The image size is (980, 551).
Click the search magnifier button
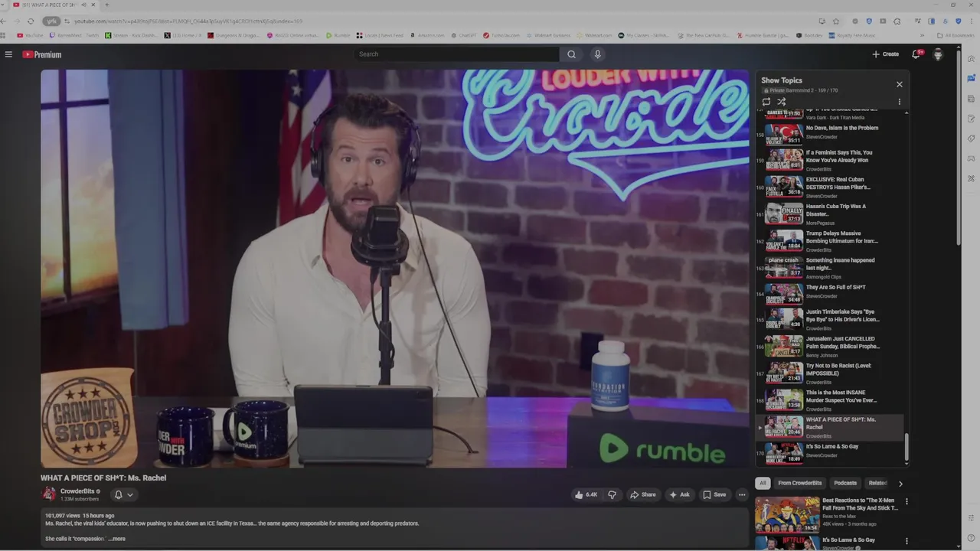(571, 54)
